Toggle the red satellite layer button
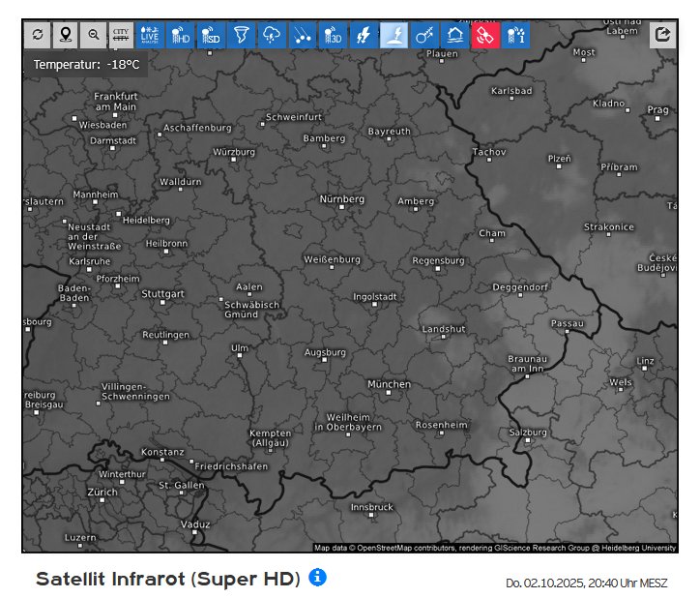 click(x=485, y=35)
